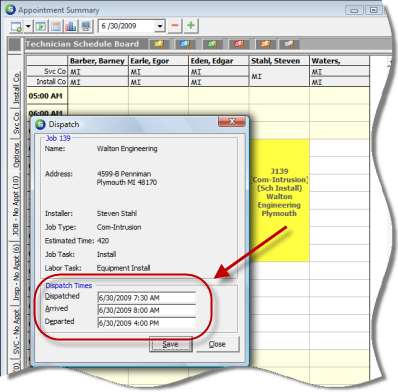This screenshot has height=392, width=398.
Task: Click the green plus next day button
Action: (x=191, y=26)
